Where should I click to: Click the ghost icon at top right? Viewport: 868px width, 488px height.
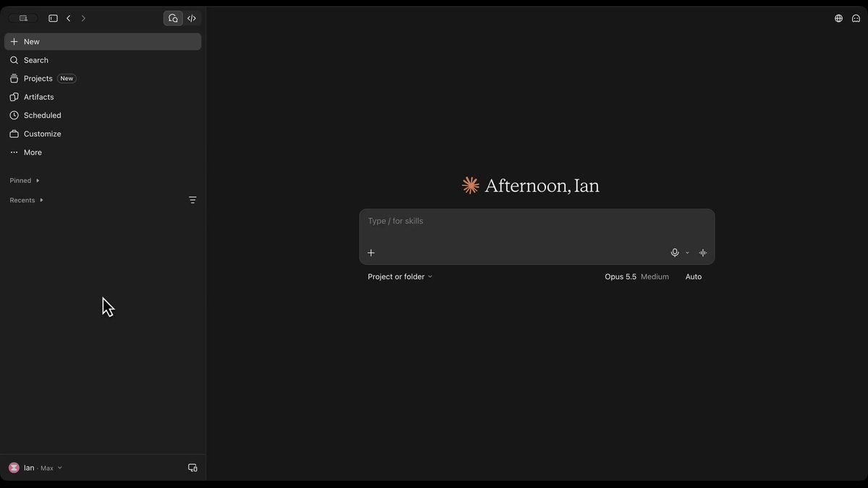point(856,18)
